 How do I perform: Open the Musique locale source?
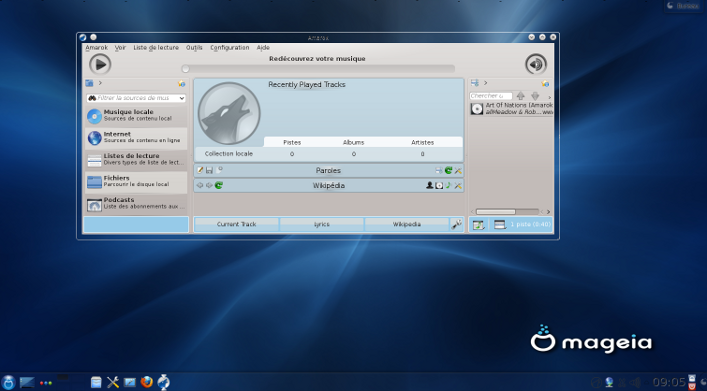(x=136, y=116)
